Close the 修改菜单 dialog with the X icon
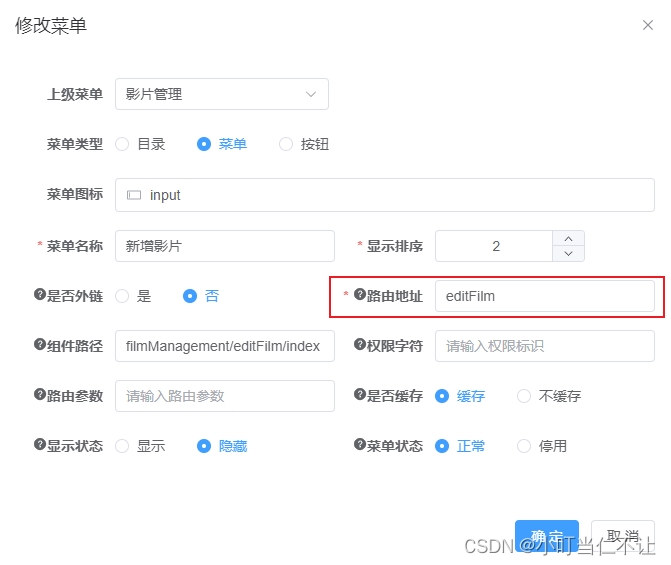Screen dimensions: 671x565 pos(647,25)
